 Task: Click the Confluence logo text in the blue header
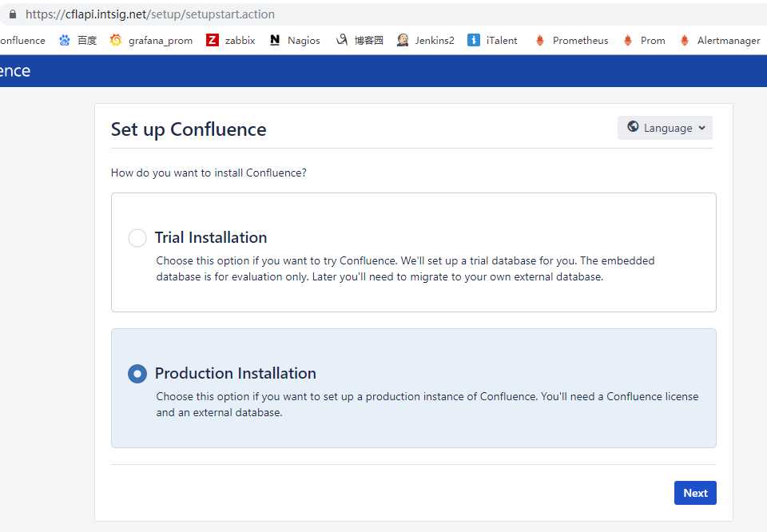coord(15,71)
